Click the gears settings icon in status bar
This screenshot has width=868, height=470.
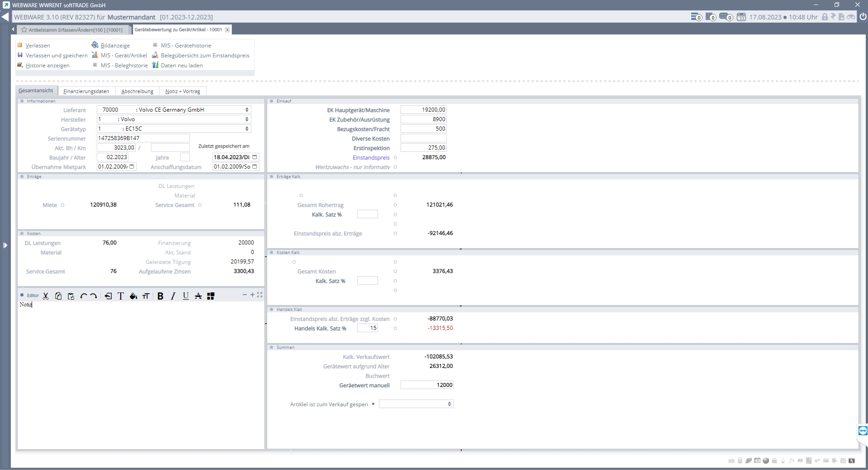point(817,461)
